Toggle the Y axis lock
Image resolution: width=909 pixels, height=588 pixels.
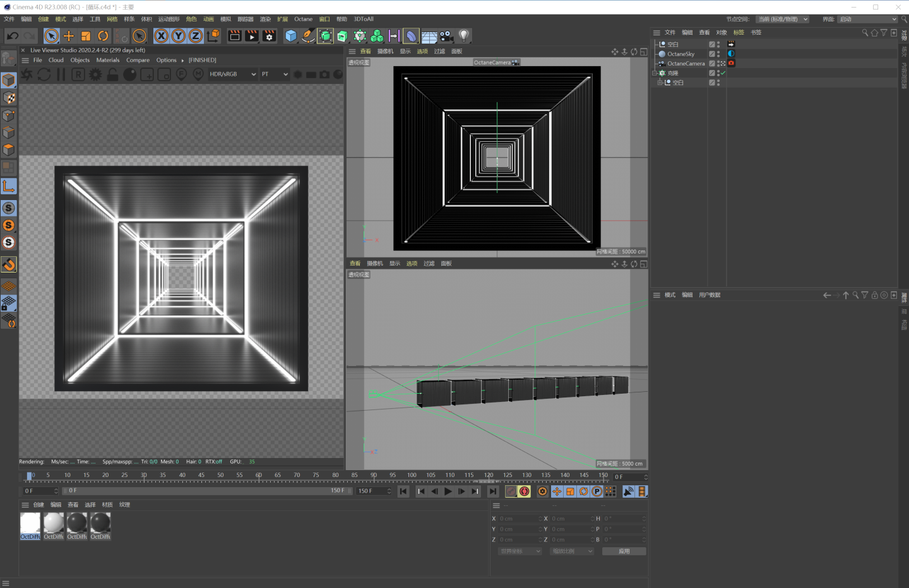179,36
